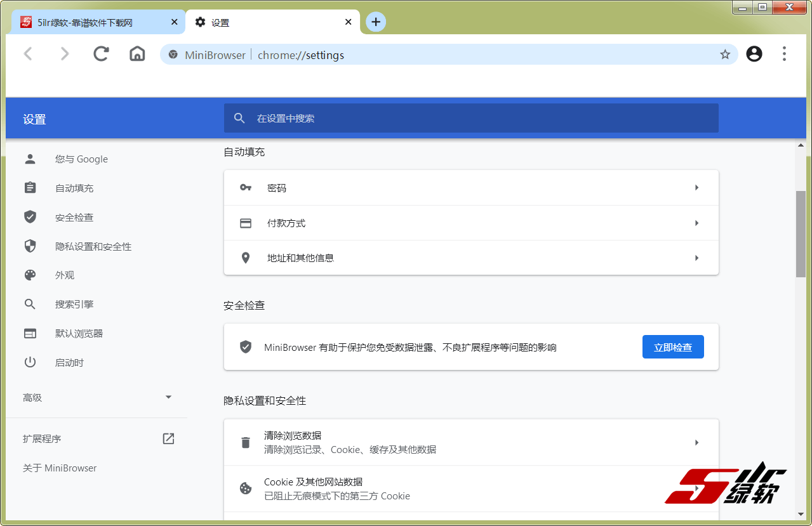Expand the 密码 row arrow
Screen dimensions: 812x526
696,188
